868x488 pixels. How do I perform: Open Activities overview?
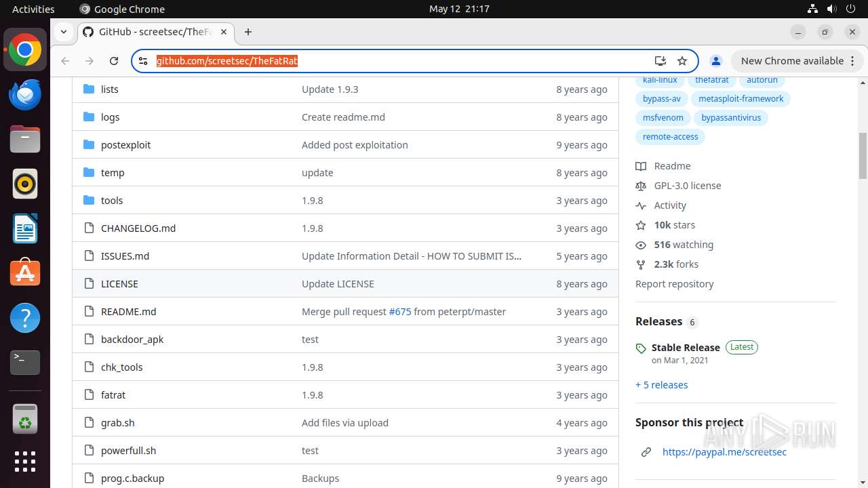[33, 9]
